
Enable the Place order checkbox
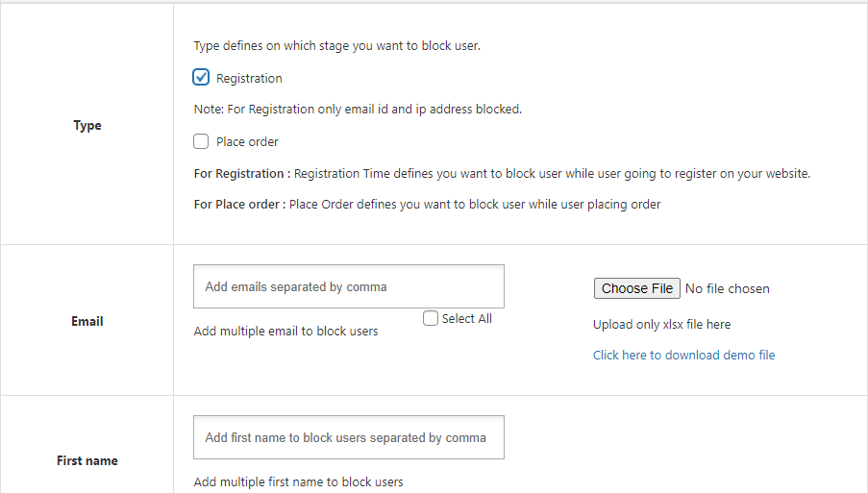point(201,141)
